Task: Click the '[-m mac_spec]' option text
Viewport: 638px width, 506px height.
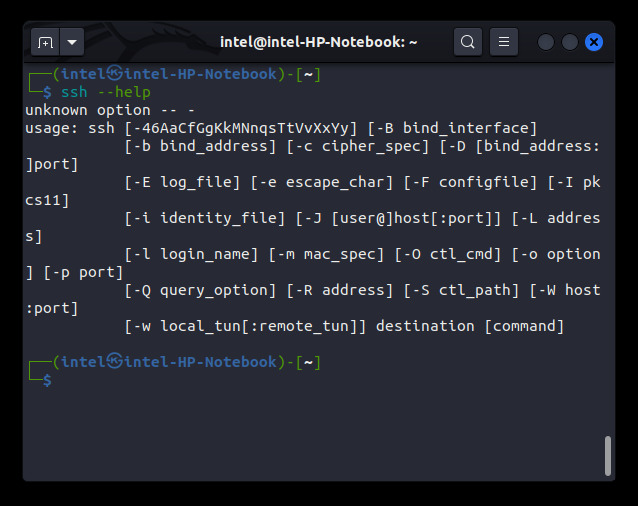Action: pyautogui.click(x=326, y=255)
